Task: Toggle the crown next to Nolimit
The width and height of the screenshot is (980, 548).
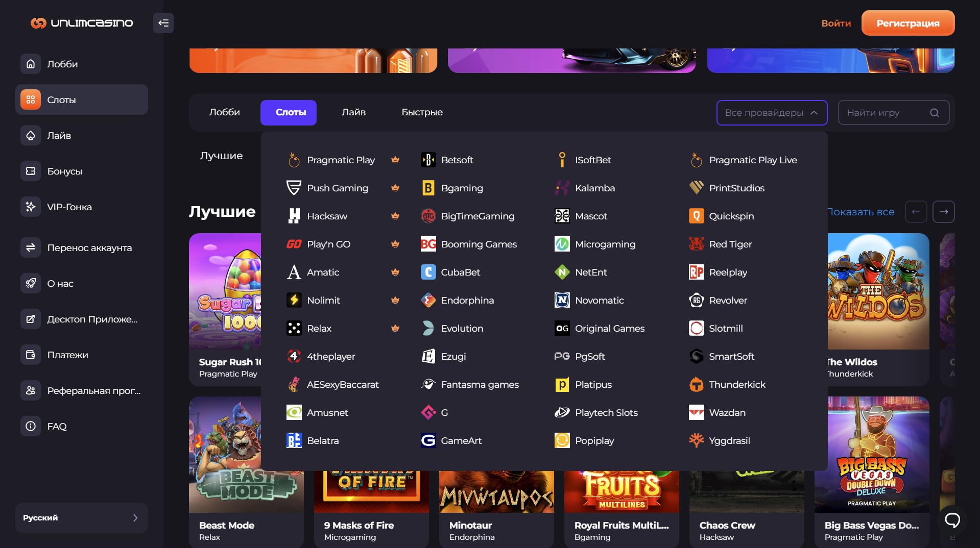Action: click(395, 300)
